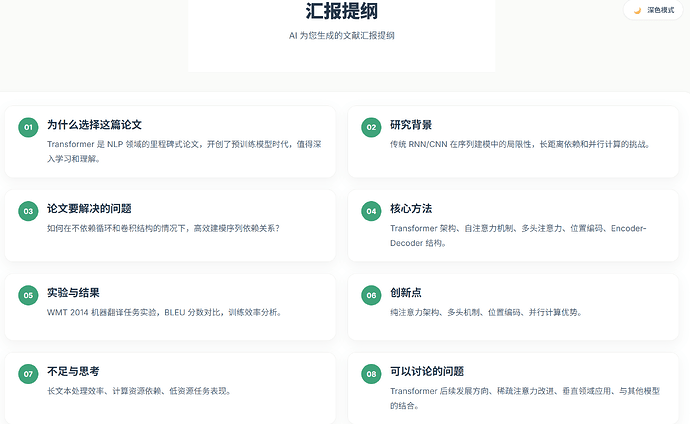Click description starting WMT 2014 机器翻译
This screenshot has width=690, height=424.
pos(165,312)
